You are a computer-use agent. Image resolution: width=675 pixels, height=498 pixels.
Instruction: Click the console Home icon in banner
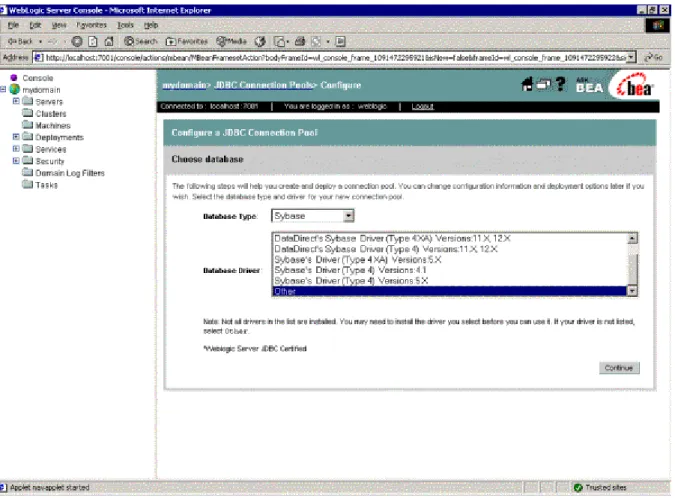527,84
